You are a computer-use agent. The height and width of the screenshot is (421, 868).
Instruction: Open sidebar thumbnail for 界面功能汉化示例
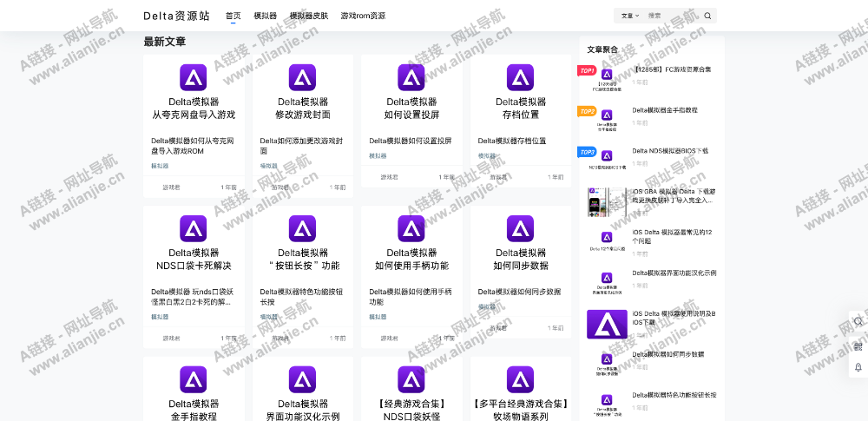607,282
